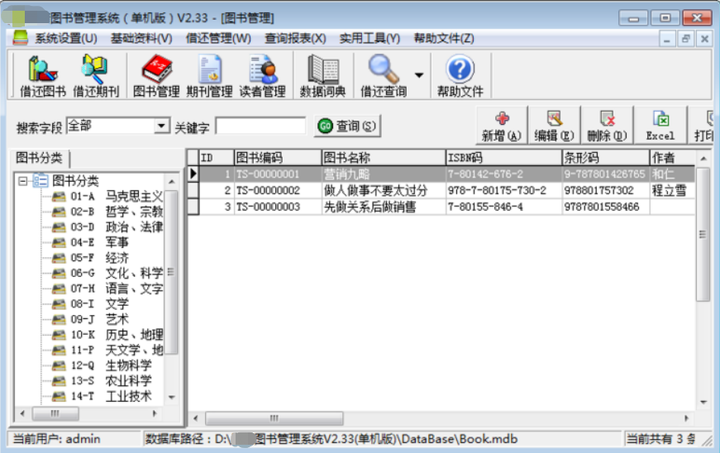Open the 帮助文件(Z) menu

click(x=444, y=39)
